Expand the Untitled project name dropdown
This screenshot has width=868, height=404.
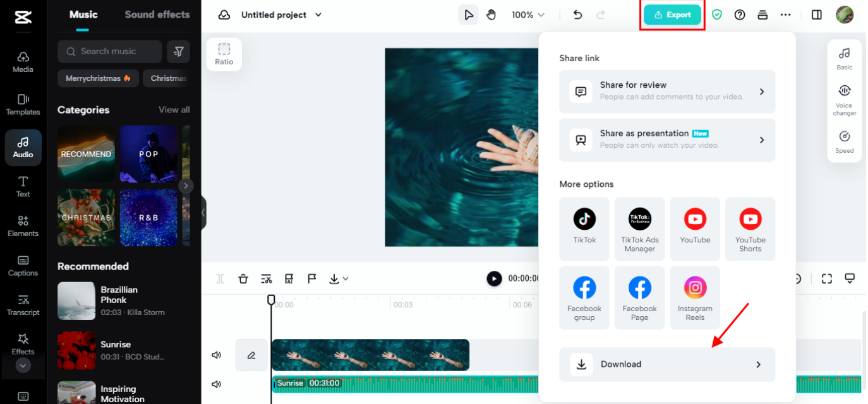pyautogui.click(x=318, y=15)
